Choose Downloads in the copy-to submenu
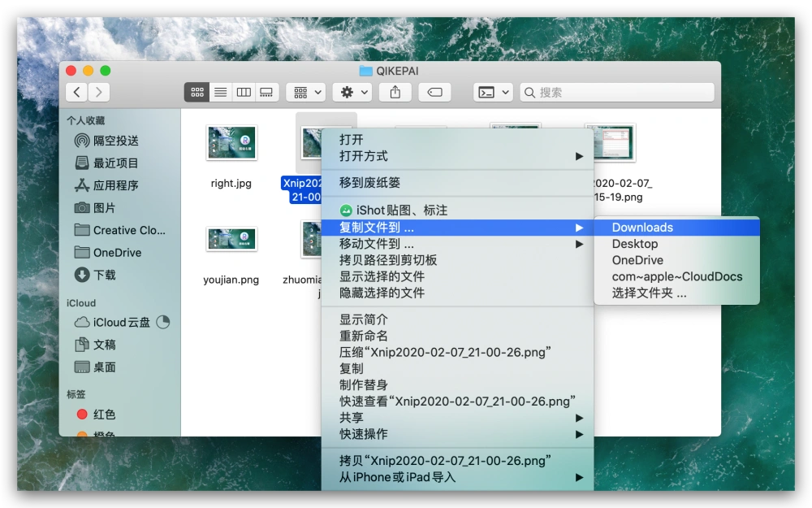Viewport: 812px width, 508px height. pyautogui.click(x=642, y=228)
